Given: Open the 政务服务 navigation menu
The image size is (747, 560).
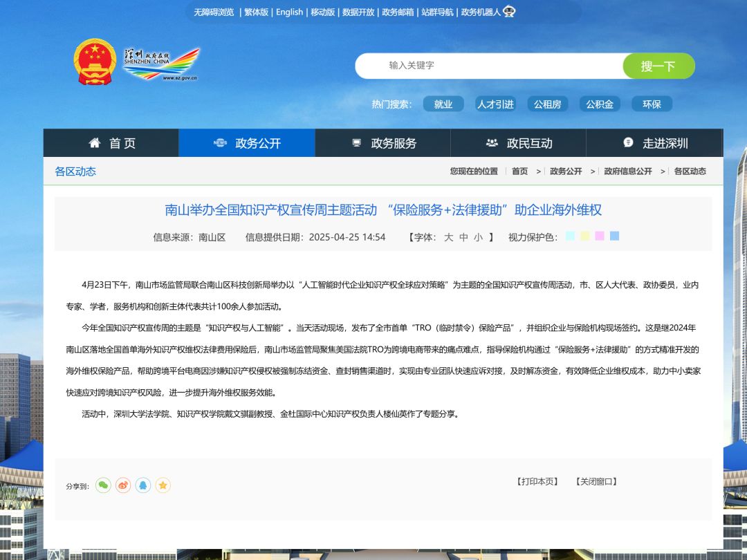Looking at the screenshot, I should pos(383,143).
